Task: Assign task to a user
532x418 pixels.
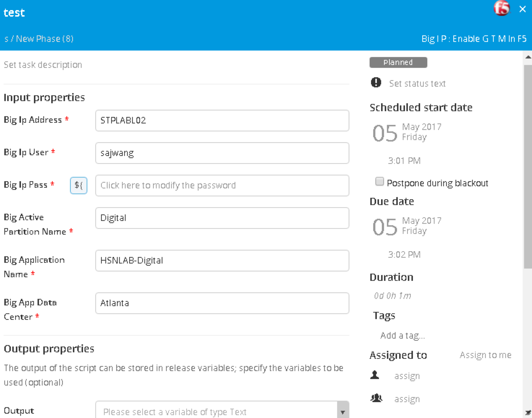Action: coord(407,376)
